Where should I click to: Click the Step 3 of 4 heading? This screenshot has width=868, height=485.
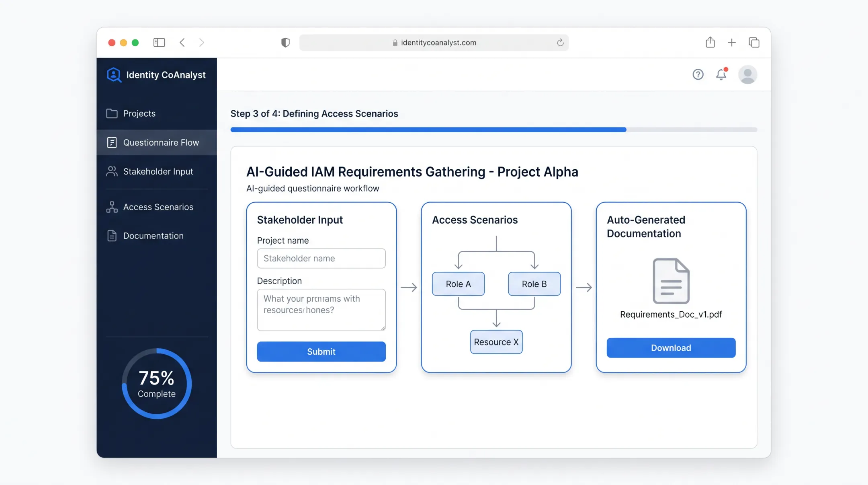(314, 114)
